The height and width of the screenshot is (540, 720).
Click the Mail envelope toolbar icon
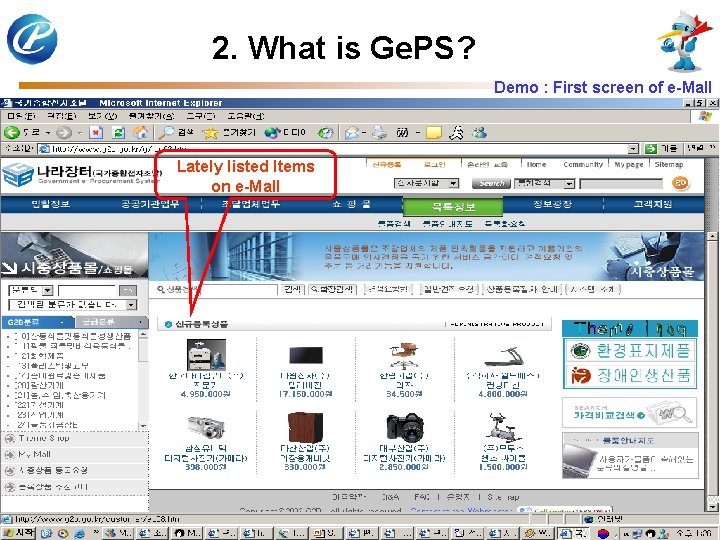(352, 133)
